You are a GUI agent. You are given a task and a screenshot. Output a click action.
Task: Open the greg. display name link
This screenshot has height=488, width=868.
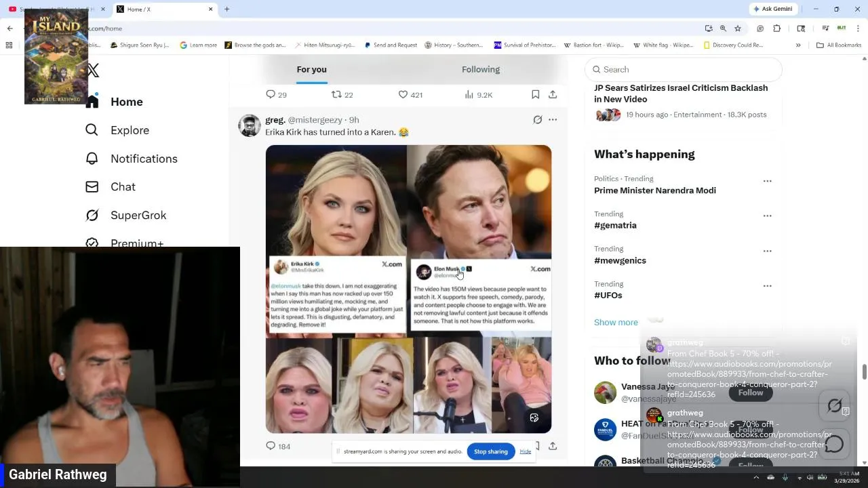[x=275, y=120]
